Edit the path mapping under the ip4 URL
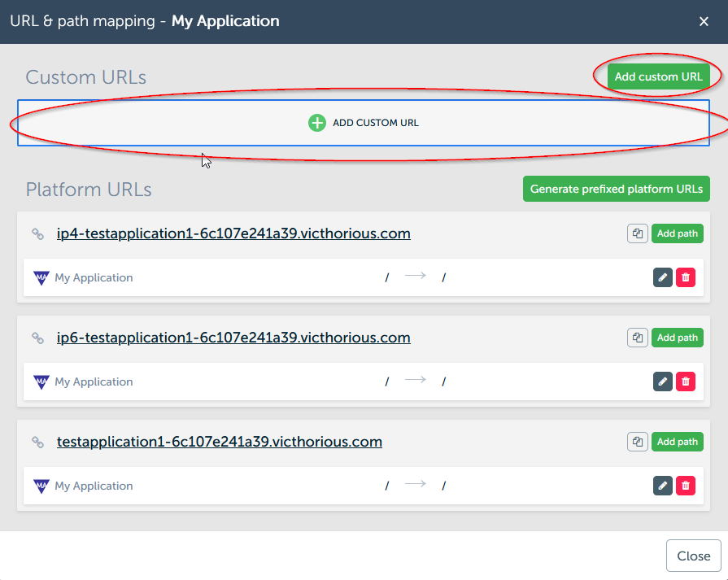 point(663,277)
